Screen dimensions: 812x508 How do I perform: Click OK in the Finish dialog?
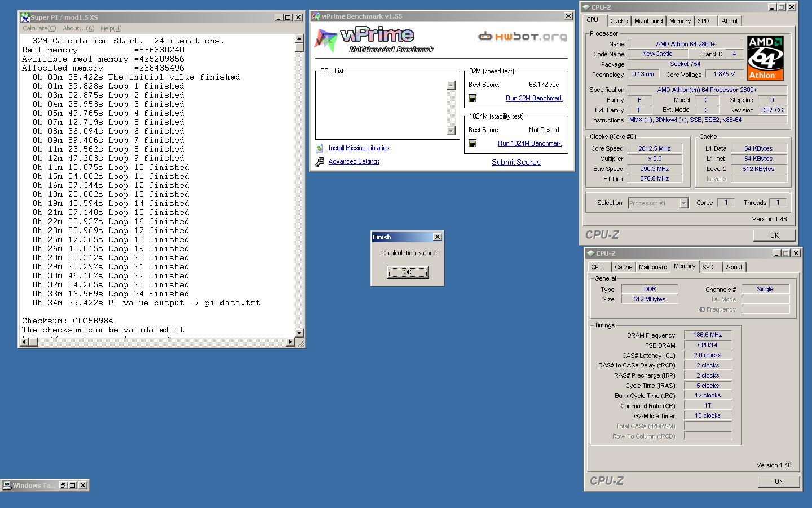click(408, 272)
